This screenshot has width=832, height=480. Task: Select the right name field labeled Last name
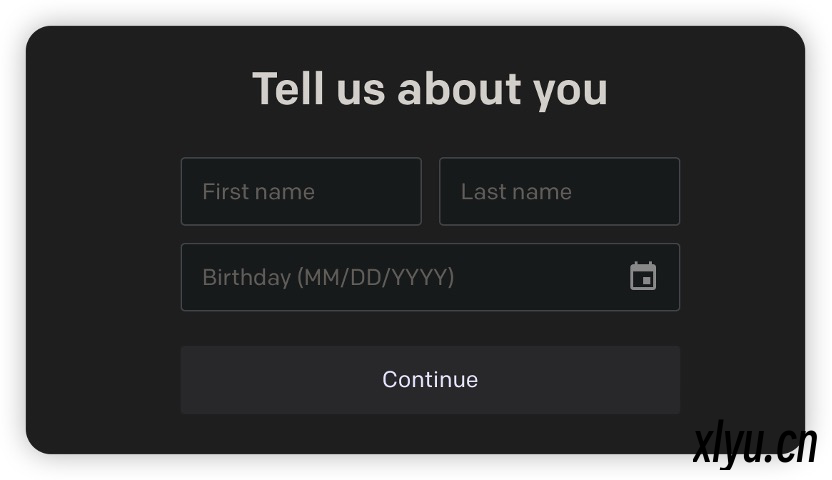(559, 191)
